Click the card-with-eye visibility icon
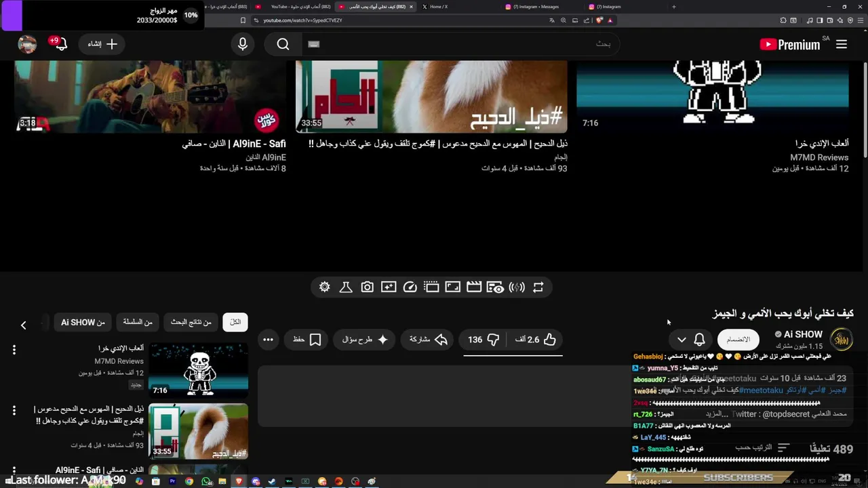The image size is (868, 488). (x=495, y=287)
